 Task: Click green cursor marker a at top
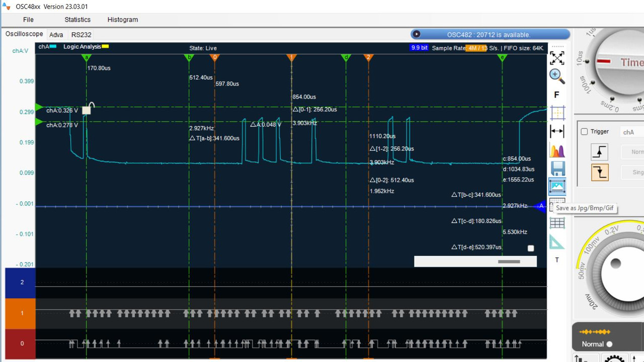pyautogui.click(x=87, y=58)
